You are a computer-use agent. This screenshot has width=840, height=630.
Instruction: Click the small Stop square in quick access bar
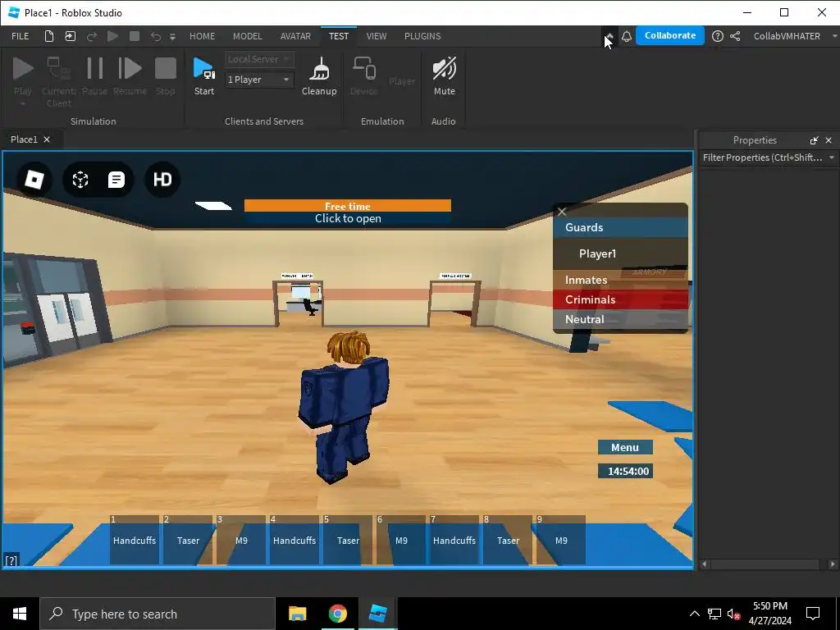[135, 36]
